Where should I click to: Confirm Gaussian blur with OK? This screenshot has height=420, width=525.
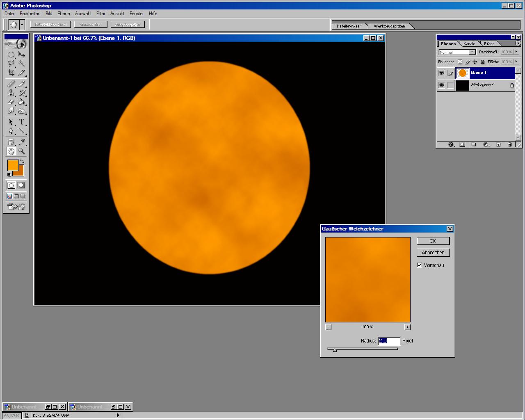(433, 241)
